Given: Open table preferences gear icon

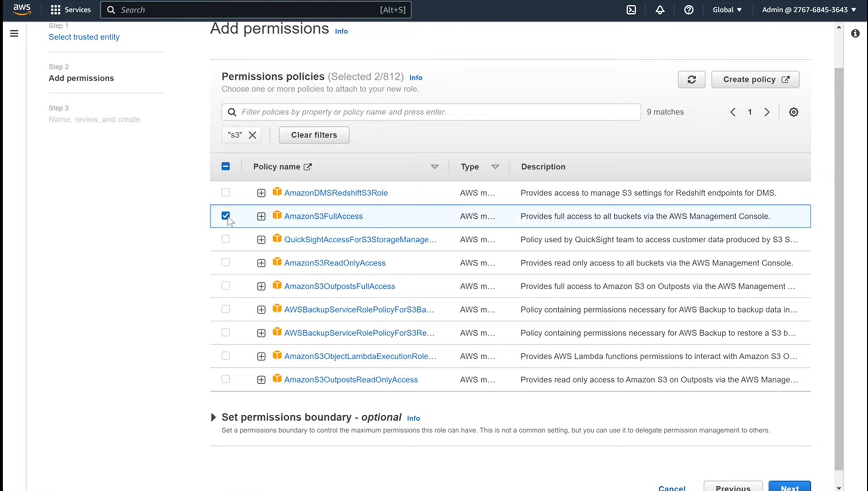Looking at the screenshot, I should pyautogui.click(x=794, y=112).
